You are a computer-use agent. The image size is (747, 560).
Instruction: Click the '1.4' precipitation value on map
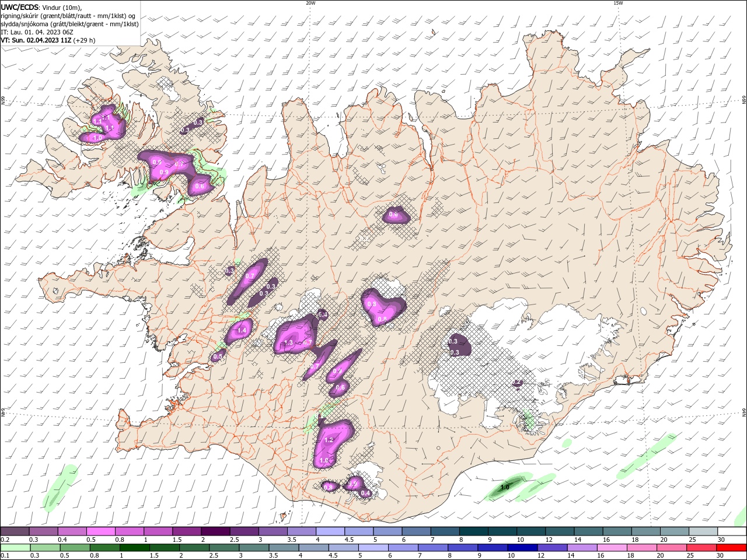point(242,330)
